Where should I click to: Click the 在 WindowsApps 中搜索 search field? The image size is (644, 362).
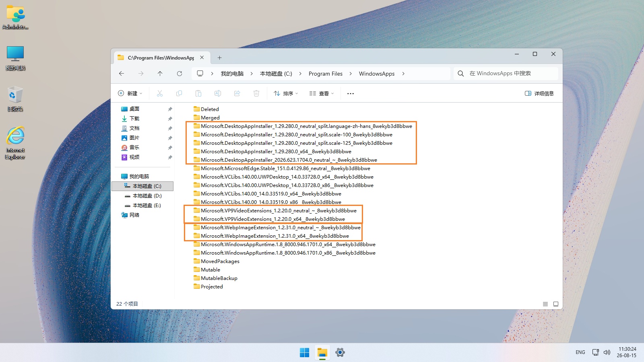pos(506,74)
